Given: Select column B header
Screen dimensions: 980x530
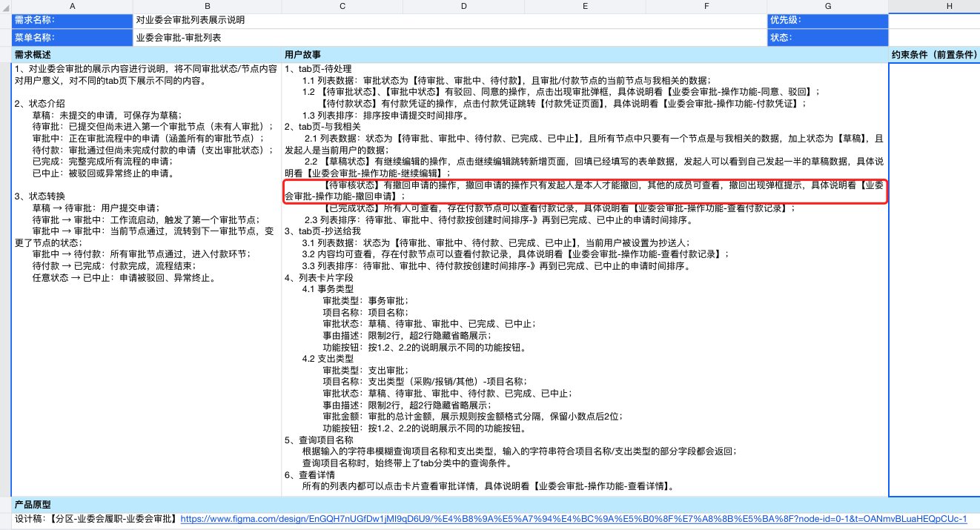Looking at the screenshot, I should (x=208, y=6).
